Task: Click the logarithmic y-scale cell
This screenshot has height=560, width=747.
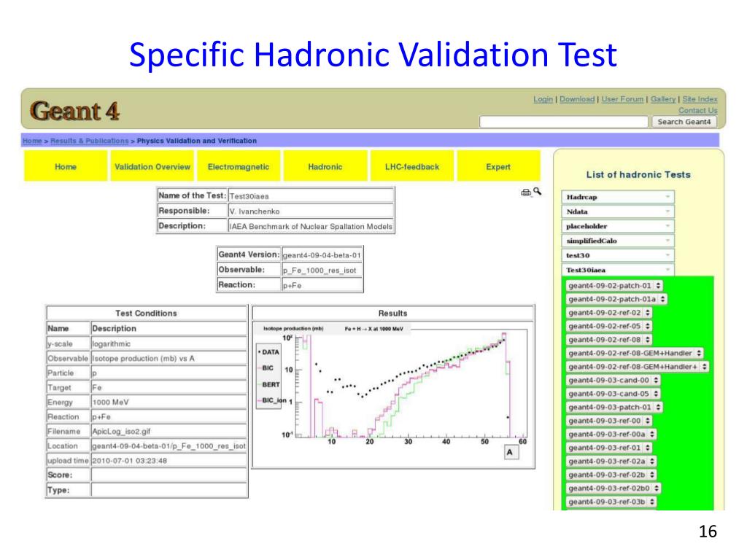Action: 169,344
